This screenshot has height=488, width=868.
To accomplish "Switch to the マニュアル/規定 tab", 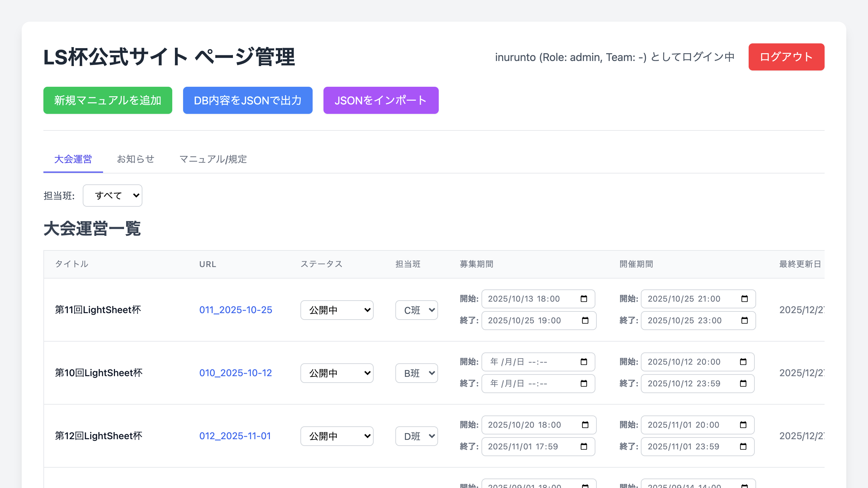I will click(x=213, y=159).
